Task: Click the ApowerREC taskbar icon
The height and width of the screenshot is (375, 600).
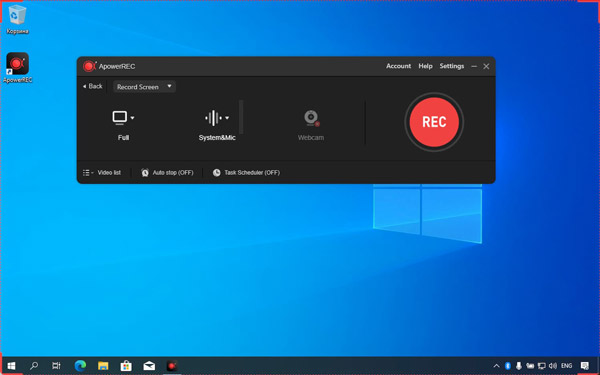Action: coord(172,366)
